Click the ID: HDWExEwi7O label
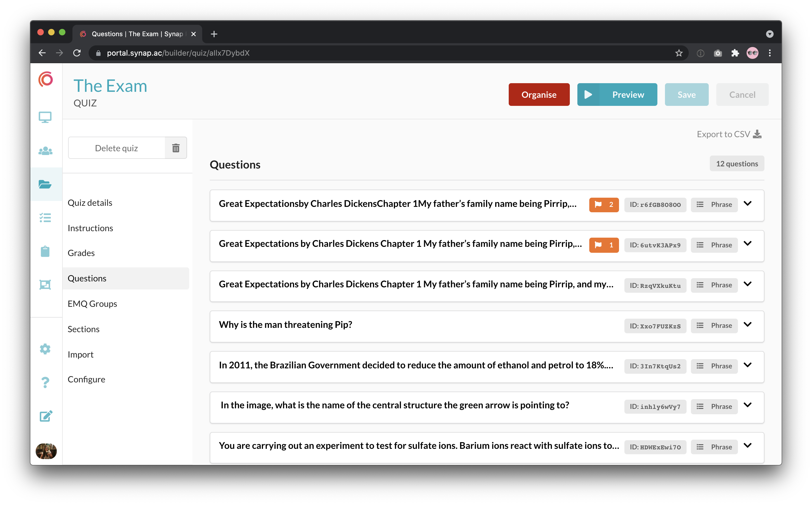The image size is (812, 505). click(x=655, y=447)
